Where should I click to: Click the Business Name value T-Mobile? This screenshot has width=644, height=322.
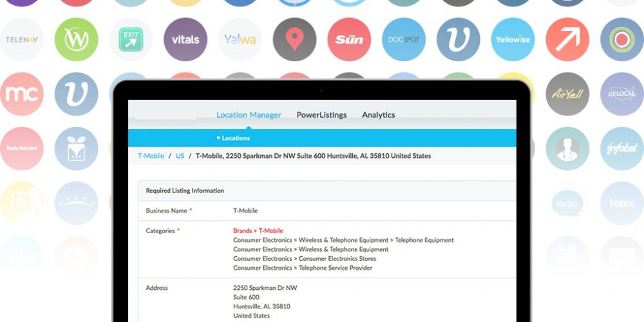(x=245, y=211)
